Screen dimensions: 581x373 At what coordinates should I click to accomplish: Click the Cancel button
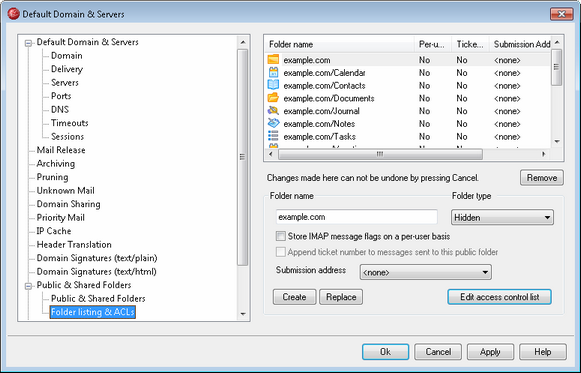point(438,352)
